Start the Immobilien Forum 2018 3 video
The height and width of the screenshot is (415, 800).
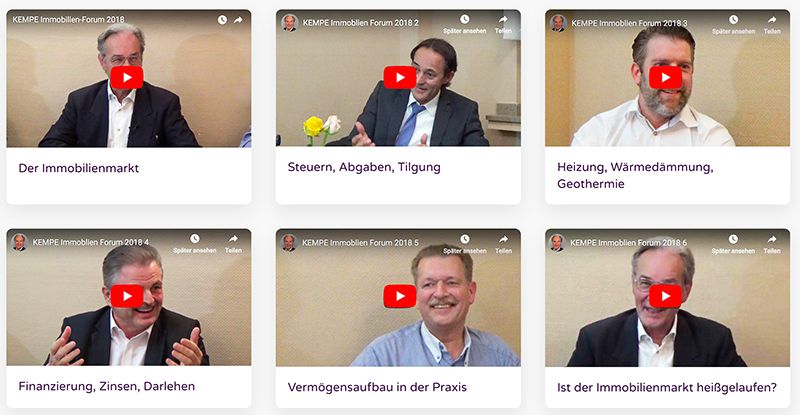coord(665,78)
